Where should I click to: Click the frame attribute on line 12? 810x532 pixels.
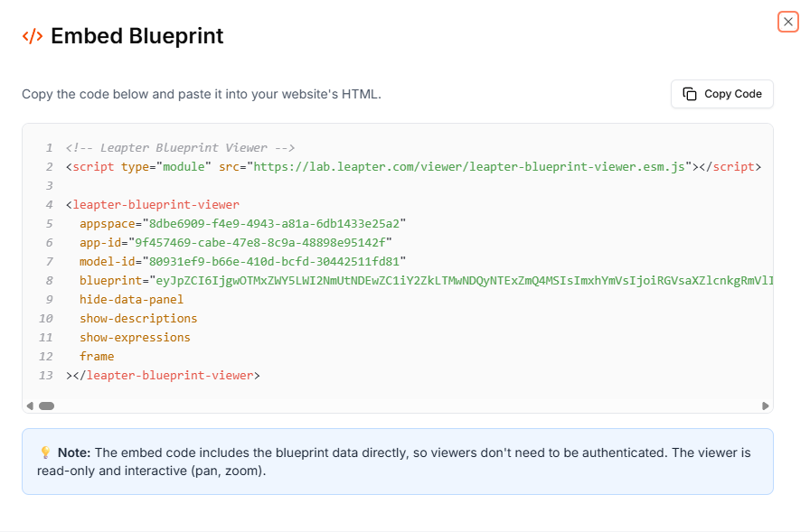coord(97,355)
